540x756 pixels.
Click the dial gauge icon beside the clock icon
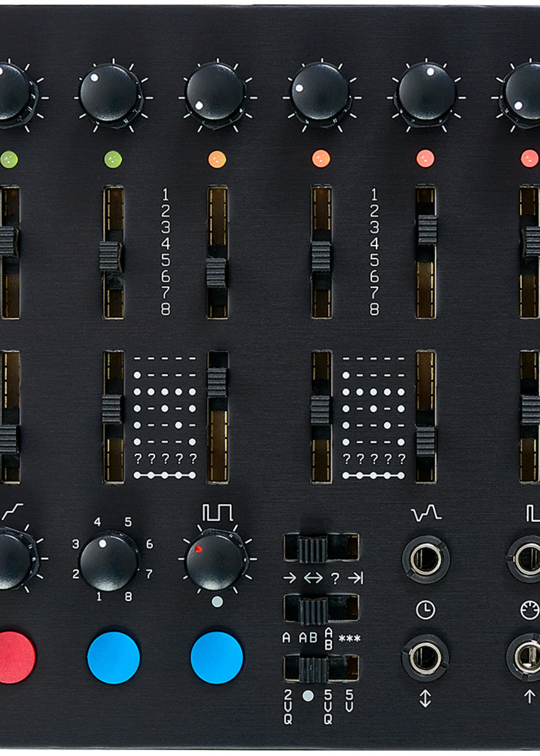pyautogui.click(x=529, y=610)
